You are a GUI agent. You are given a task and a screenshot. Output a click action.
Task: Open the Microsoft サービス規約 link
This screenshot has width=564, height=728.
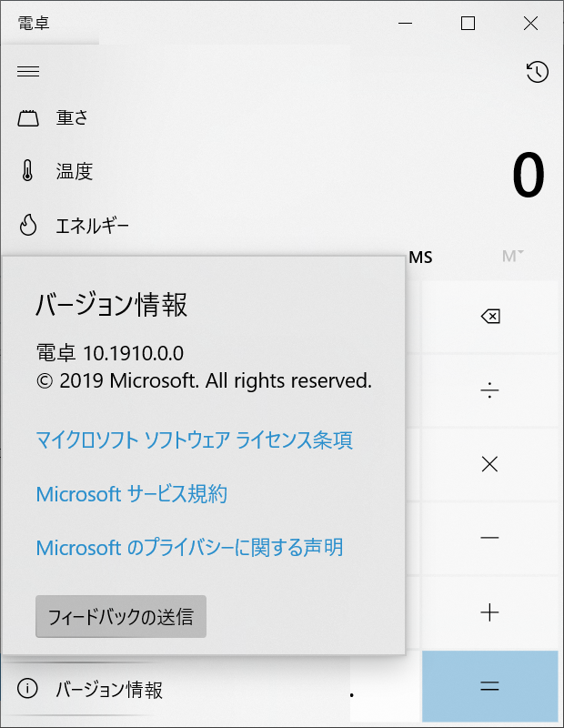coord(132,494)
